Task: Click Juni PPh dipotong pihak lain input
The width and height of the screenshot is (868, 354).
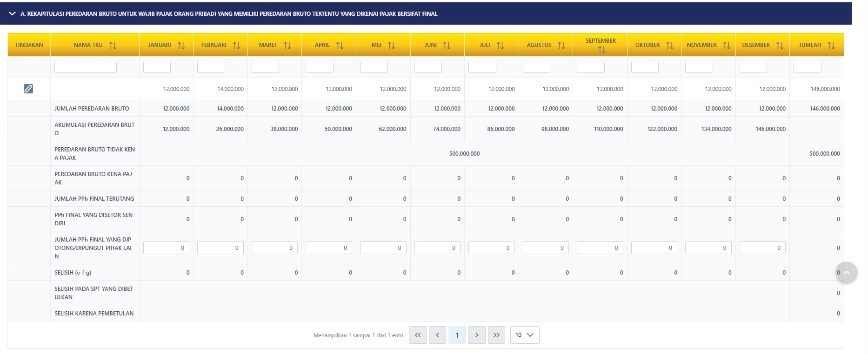Action: point(437,248)
